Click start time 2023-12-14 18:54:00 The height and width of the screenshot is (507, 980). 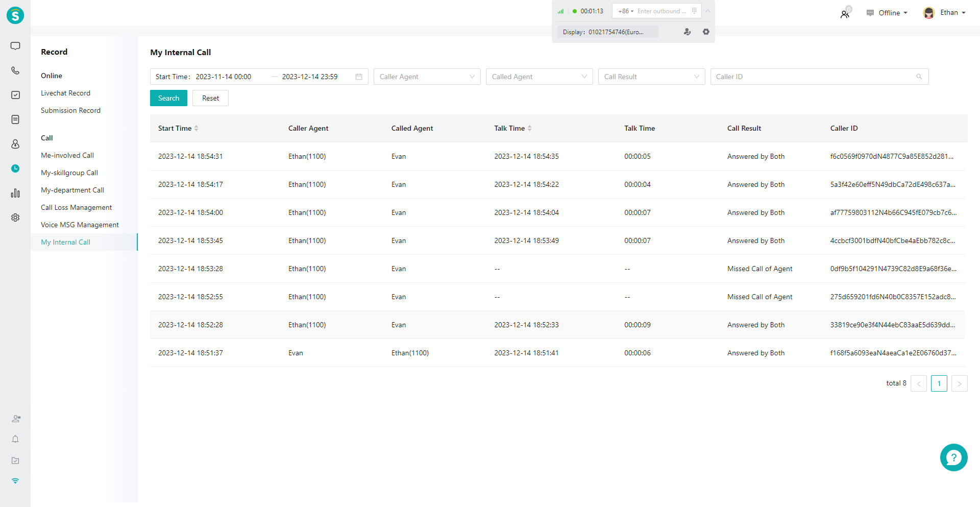[190, 212]
